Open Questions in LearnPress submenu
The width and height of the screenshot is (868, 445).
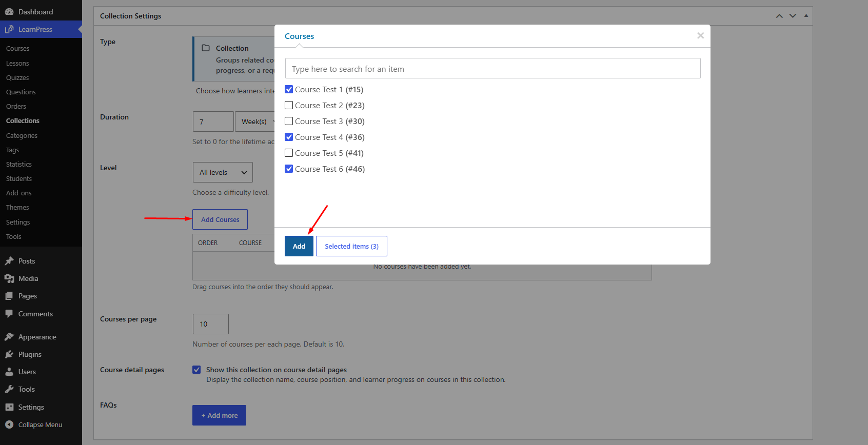click(21, 92)
